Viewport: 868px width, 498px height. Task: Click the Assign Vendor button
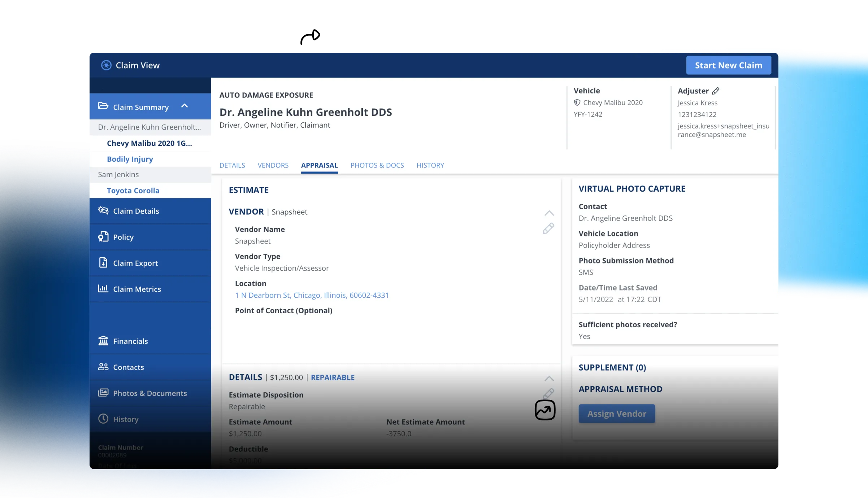[x=617, y=414]
